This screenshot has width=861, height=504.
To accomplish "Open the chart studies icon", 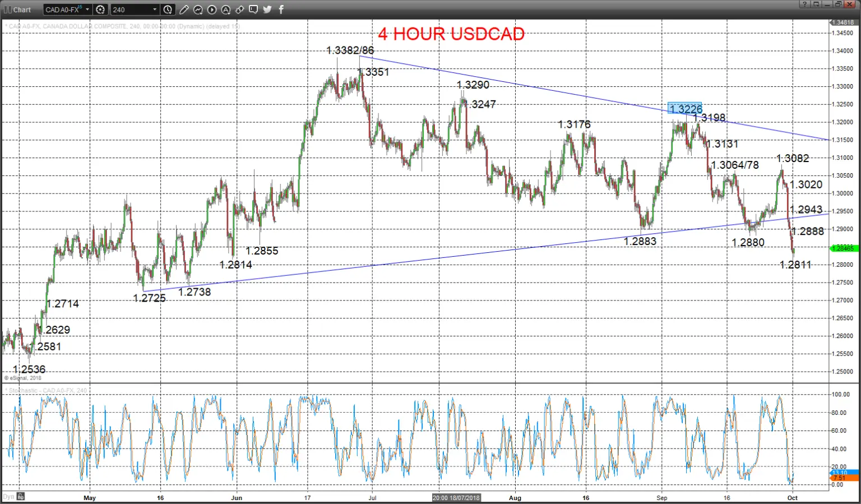I will pos(198,10).
